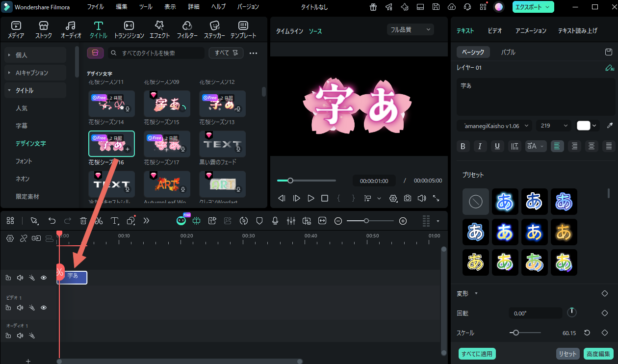This screenshot has height=364, width=618.
Task: Click the Apply to All button
Action: (x=477, y=354)
